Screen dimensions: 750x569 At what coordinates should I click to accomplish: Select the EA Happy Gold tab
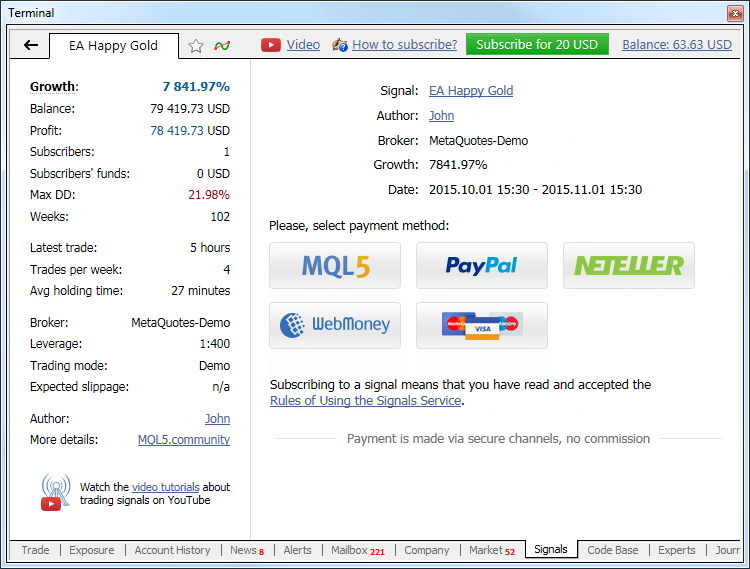pyautogui.click(x=113, y=46)
